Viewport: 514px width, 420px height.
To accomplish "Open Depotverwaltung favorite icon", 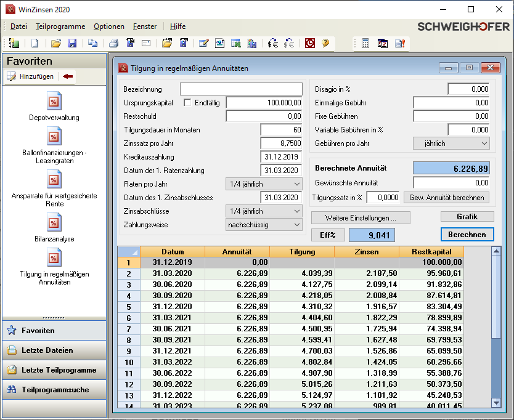I will coord(54,101).
